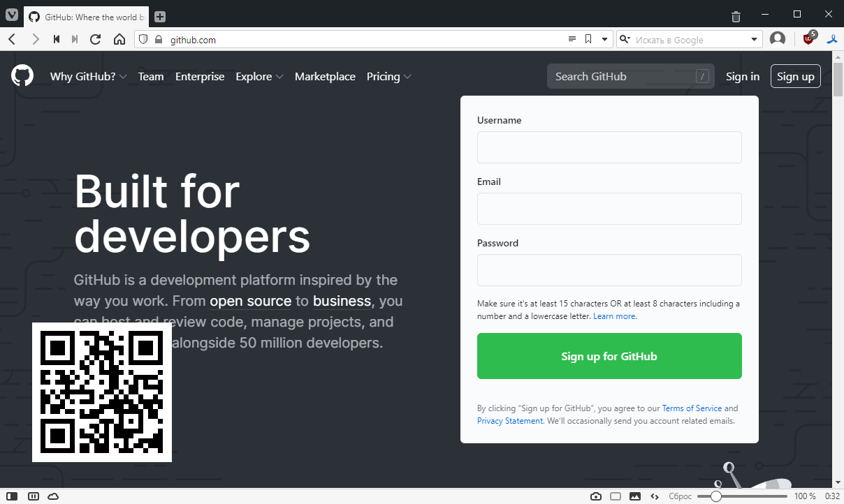Go back to the previous page
This screenshot has height=504, width=844.
pos(12,40)
